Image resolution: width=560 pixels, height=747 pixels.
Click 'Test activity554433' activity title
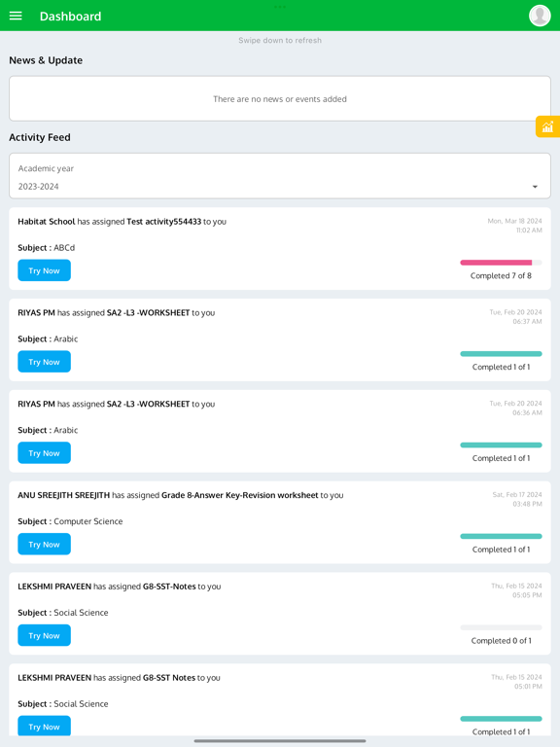163,222
